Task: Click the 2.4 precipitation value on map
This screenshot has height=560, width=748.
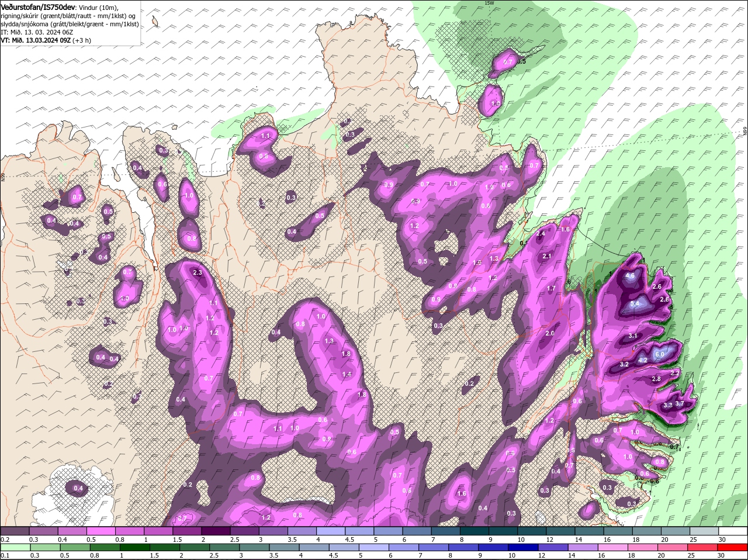Action: [541, 234]
